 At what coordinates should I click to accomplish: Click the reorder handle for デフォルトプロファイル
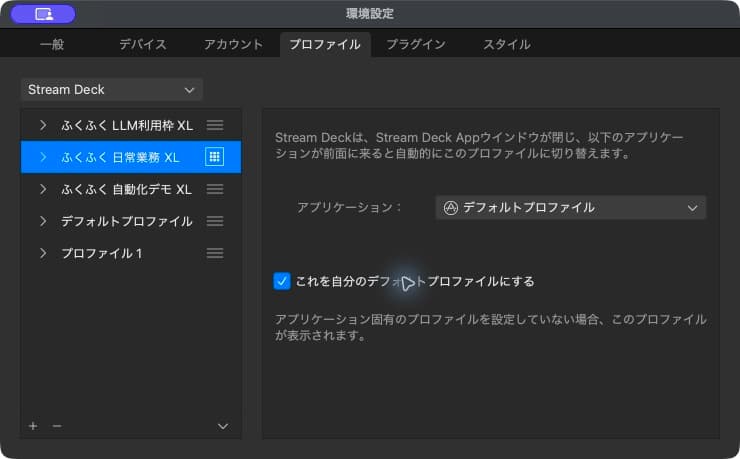[x=215, y=221]
